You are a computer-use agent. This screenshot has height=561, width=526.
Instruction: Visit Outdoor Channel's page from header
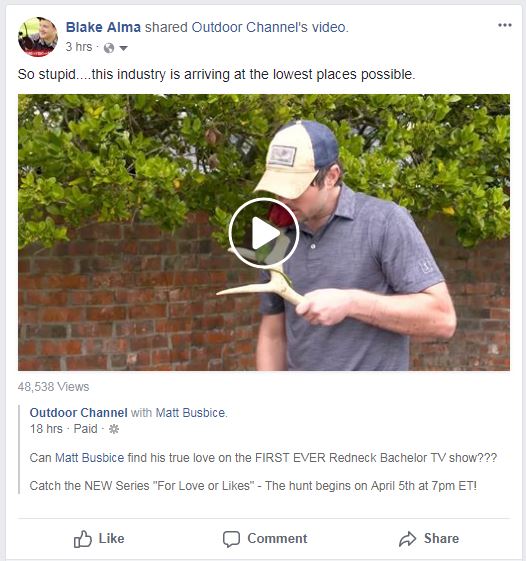[x=249, y=27]
